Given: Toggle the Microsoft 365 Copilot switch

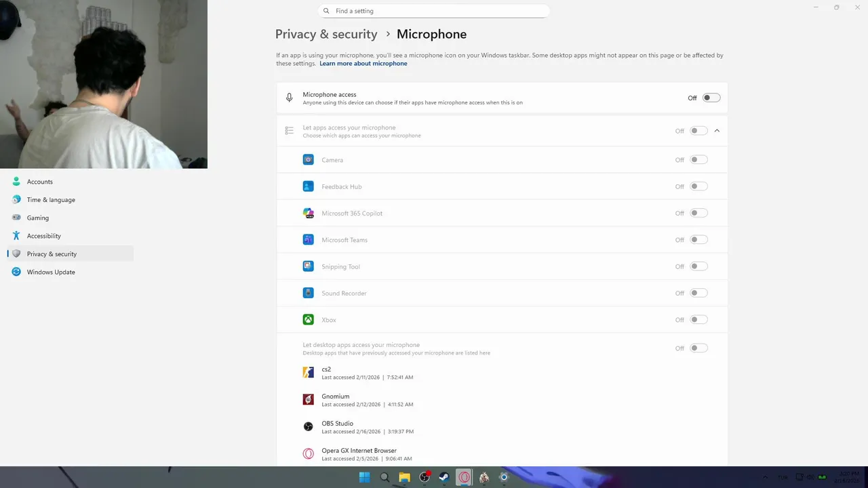Looking at the screenshot, I should [698, 213].
